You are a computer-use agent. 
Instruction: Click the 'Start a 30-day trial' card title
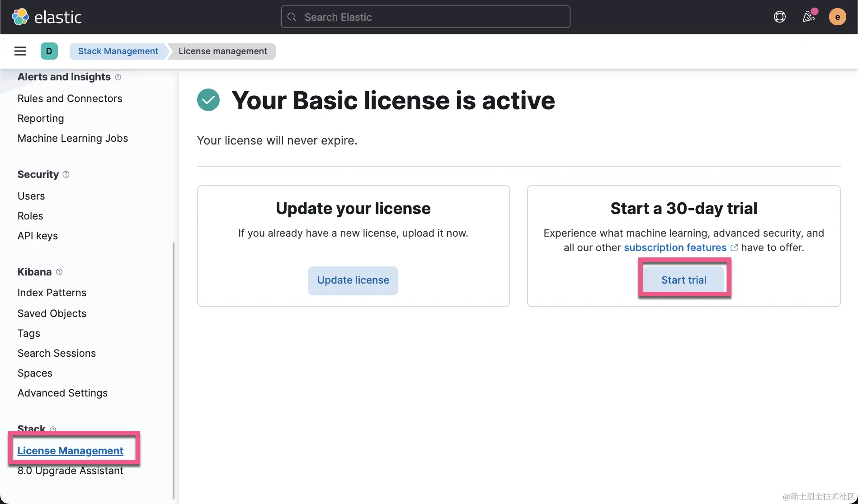684,208
